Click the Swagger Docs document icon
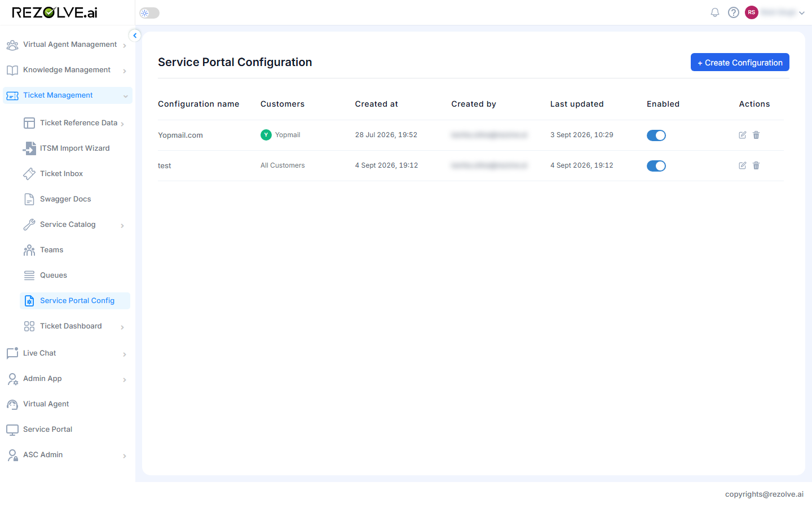The height and width of the screenshot is (508, 812). [29, 199]
